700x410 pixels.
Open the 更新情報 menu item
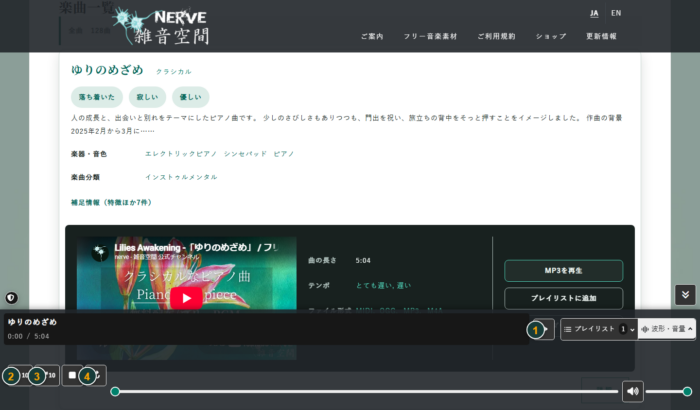(601, 37)
